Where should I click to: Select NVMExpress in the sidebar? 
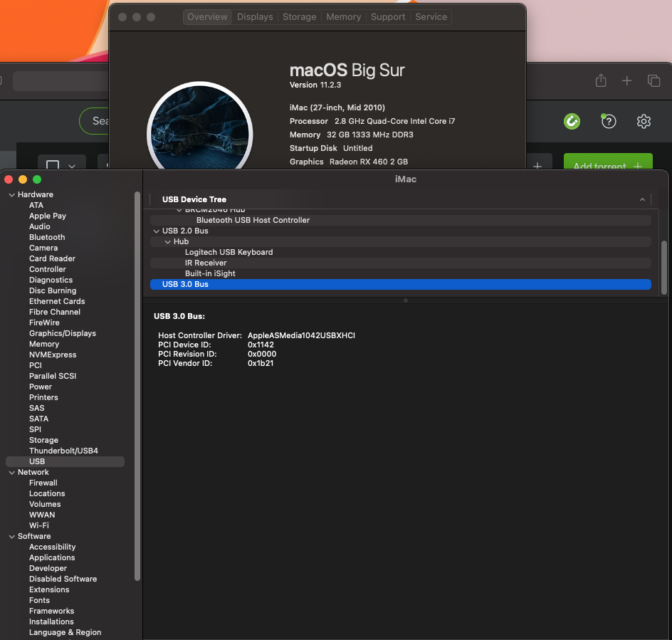53,355
